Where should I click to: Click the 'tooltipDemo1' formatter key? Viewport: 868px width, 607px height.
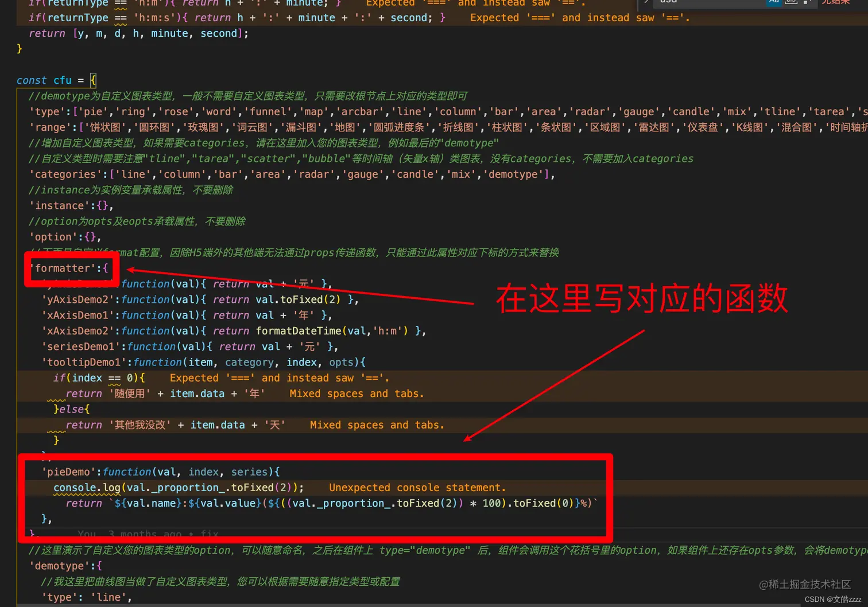84,362
